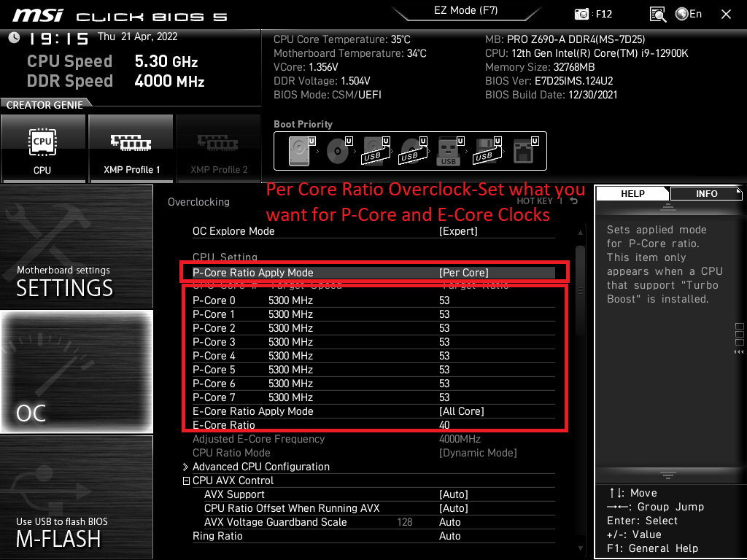Enable XMP Profile 1
This screenshot has width=747, height=560.
point(131,149)
